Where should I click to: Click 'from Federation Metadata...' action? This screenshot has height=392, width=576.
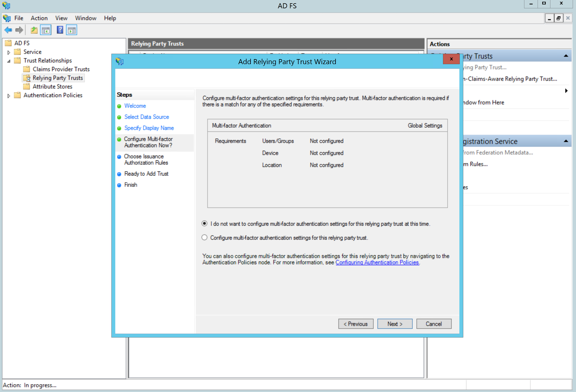[x=498, y=153]
